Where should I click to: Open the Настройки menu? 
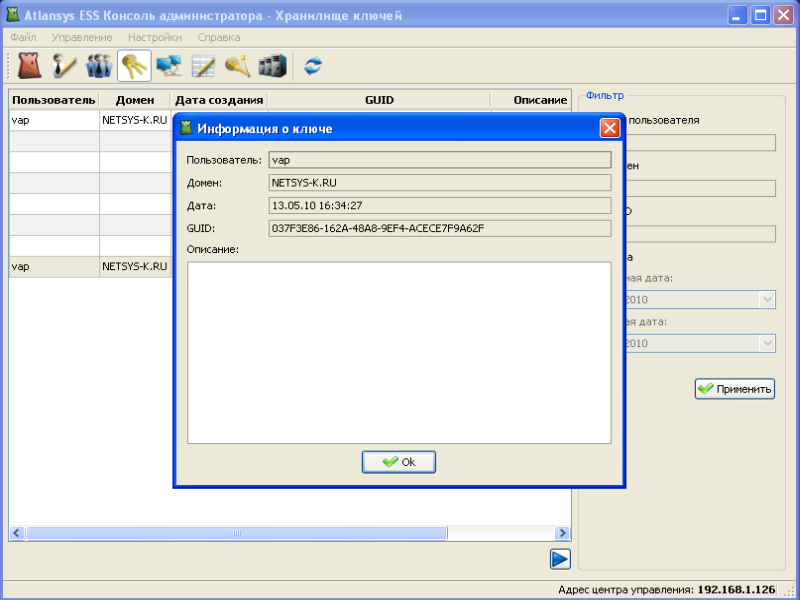coord(155,37)
